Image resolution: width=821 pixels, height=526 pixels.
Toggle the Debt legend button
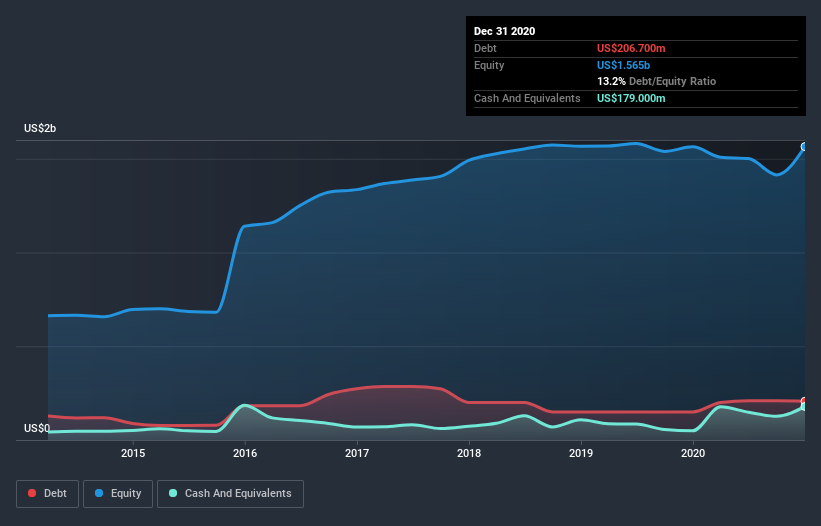48,494
